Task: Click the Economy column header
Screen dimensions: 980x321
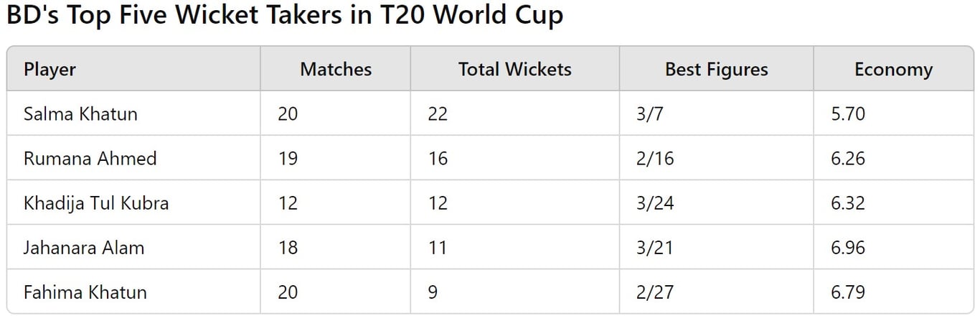Action: pyautogui.click(x=893, y=70)
